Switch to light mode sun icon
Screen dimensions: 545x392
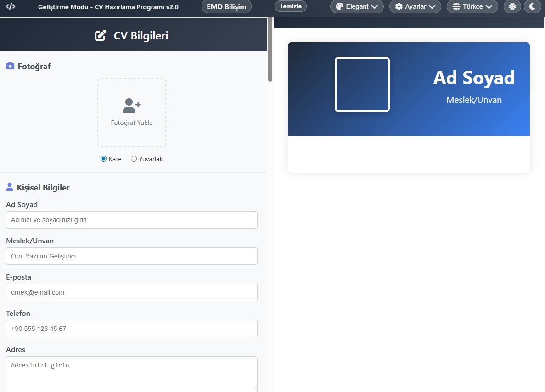tap(512, 6)
